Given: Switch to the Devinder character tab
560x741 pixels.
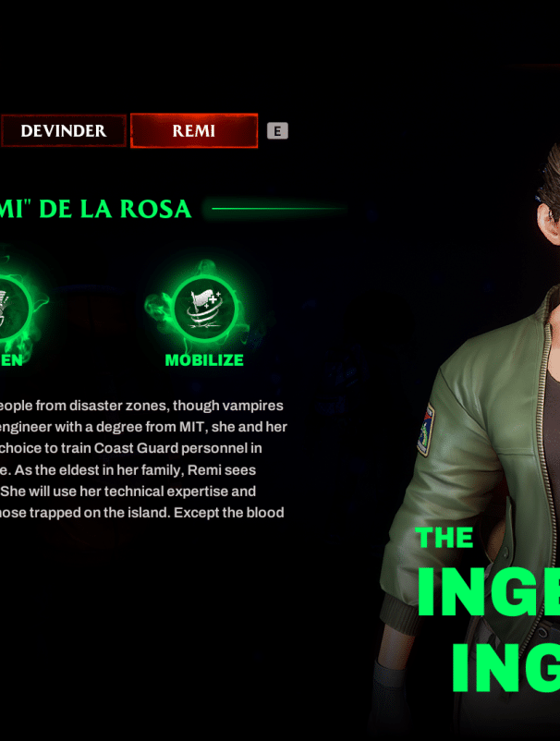Looking at the screenshot, I should coord(64,131).
